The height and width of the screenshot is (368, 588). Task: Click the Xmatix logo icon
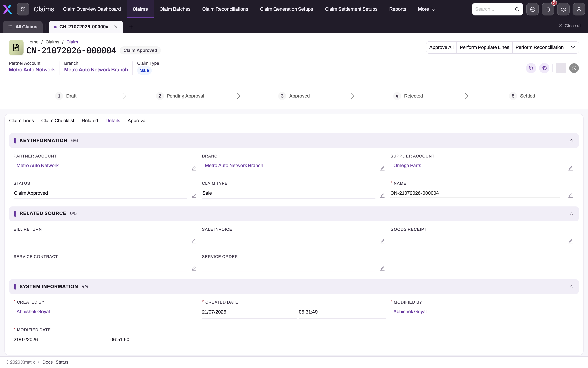tap(7, 9)
